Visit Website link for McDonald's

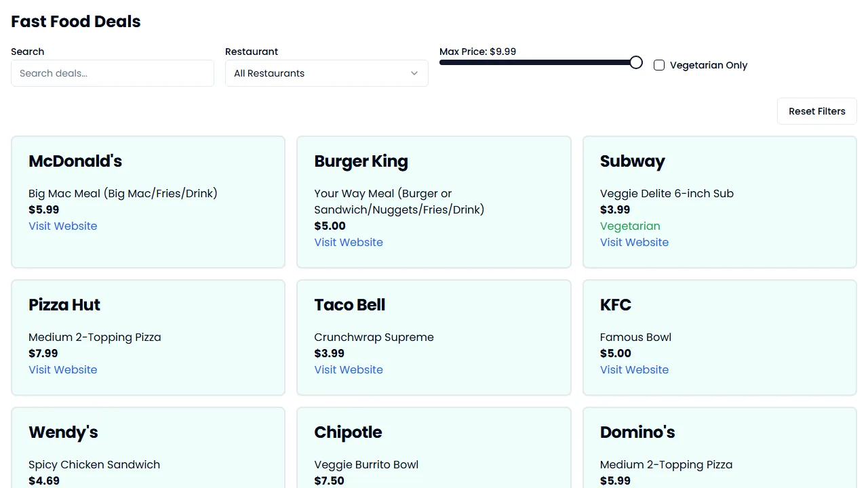63,226
